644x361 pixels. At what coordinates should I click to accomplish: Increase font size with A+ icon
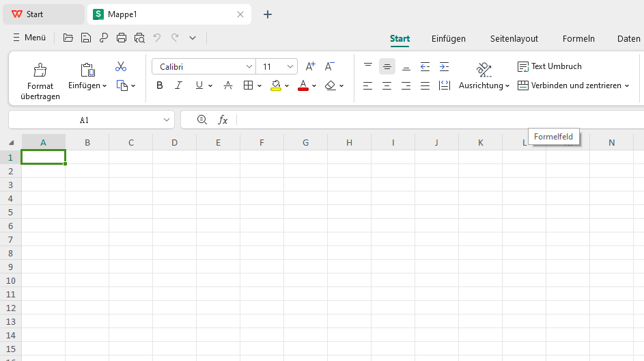(x=310, y=66)
